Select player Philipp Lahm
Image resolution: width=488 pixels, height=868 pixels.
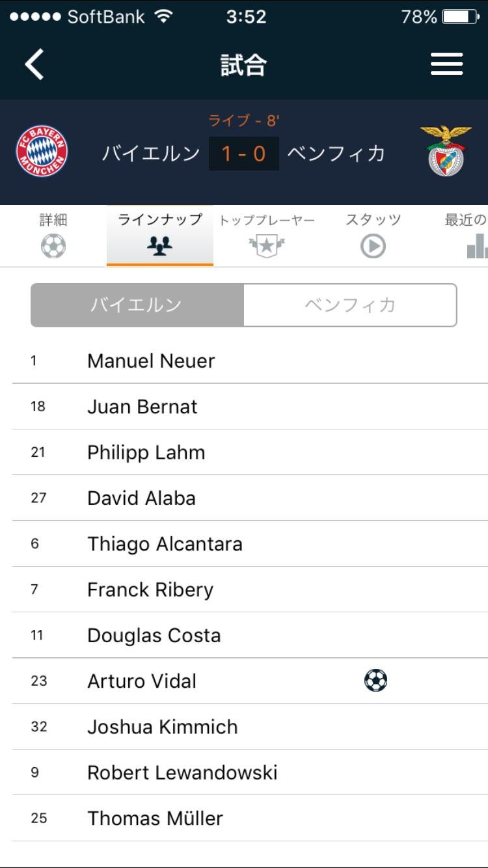point(146,452)
